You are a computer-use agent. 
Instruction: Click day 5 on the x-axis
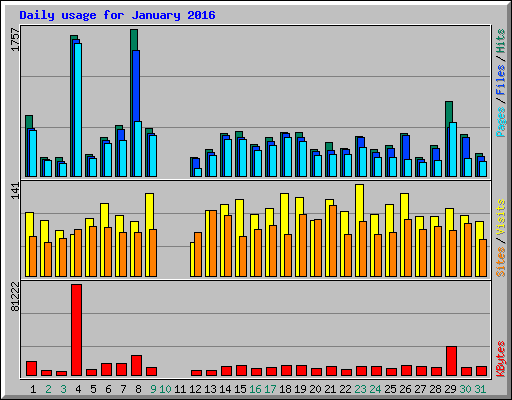click(x=93, y=389)
